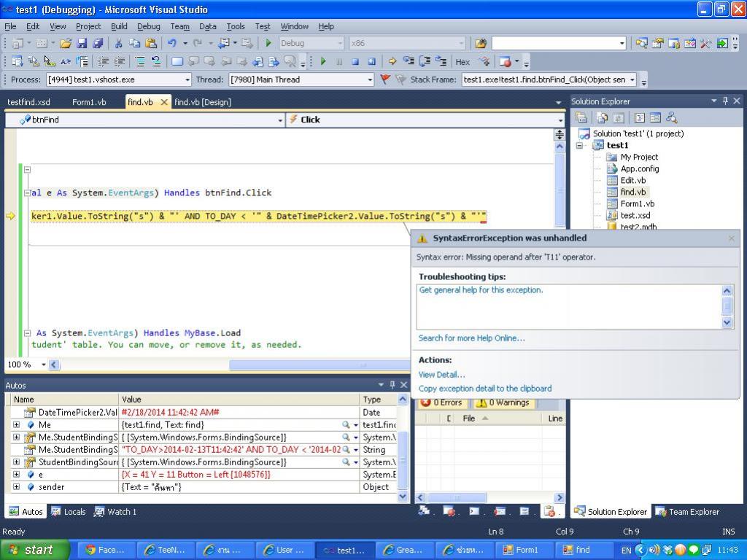
Task: Expand the sender row in Autos
Action: pyautogui.click(x=16, y=486)
